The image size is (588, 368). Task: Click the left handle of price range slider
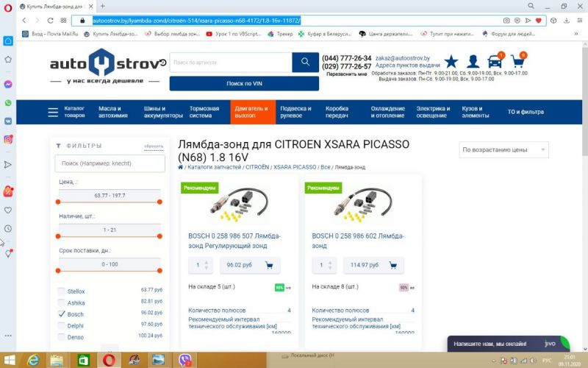pos(58,202)
